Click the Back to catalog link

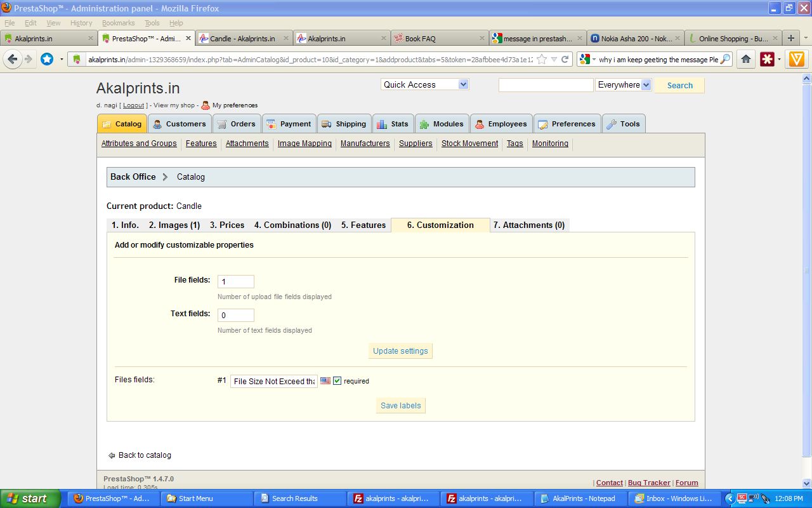point(145,455)
